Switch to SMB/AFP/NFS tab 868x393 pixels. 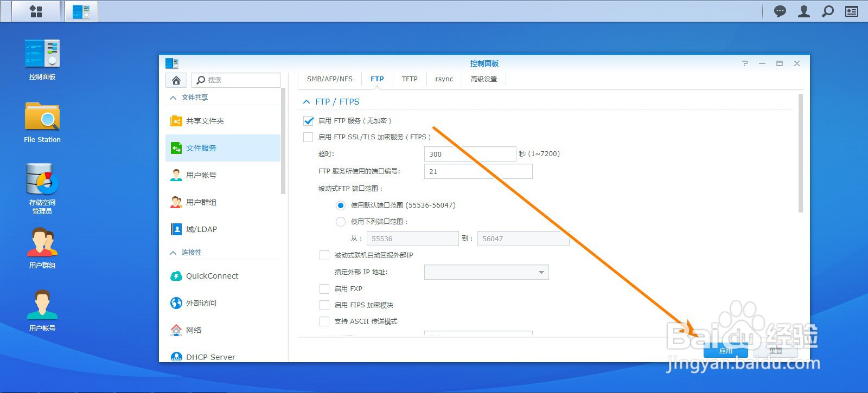click(x=330, y=79)
